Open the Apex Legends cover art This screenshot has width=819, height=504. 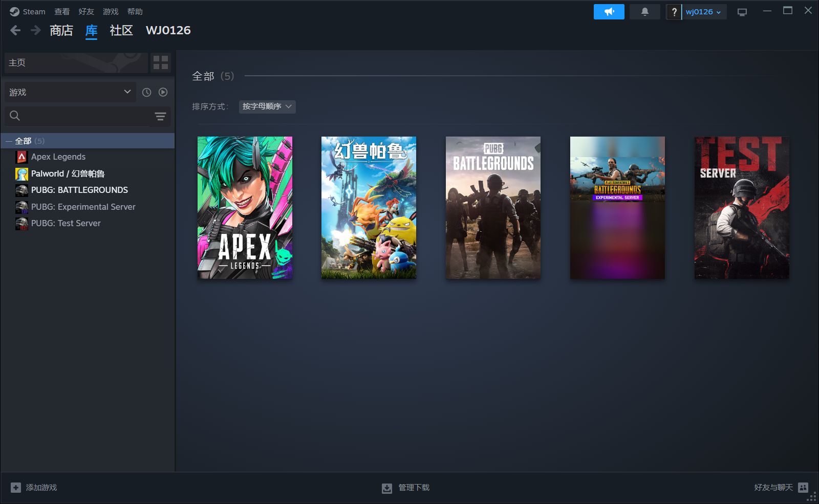(x=245, y=208)
